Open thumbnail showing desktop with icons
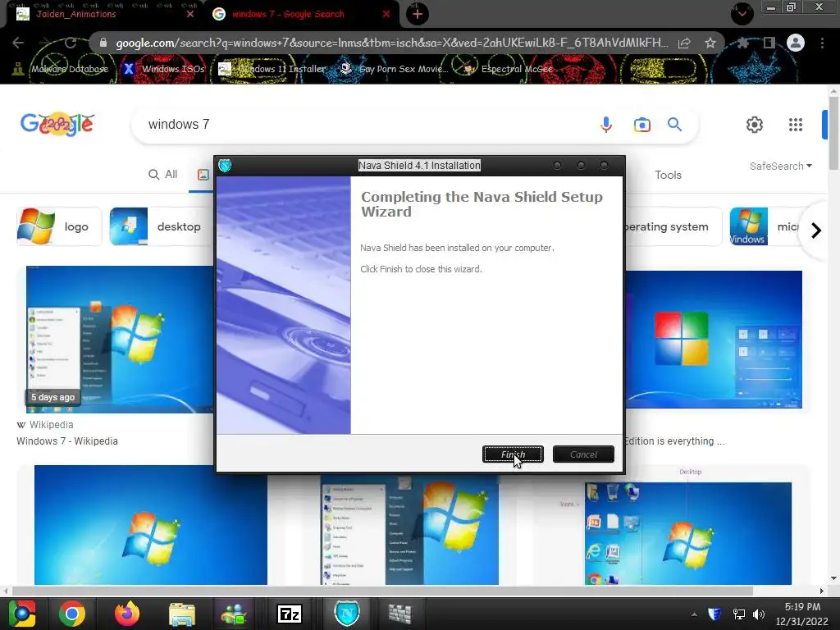This screenshot has width=840, height=630. (688, 533)
